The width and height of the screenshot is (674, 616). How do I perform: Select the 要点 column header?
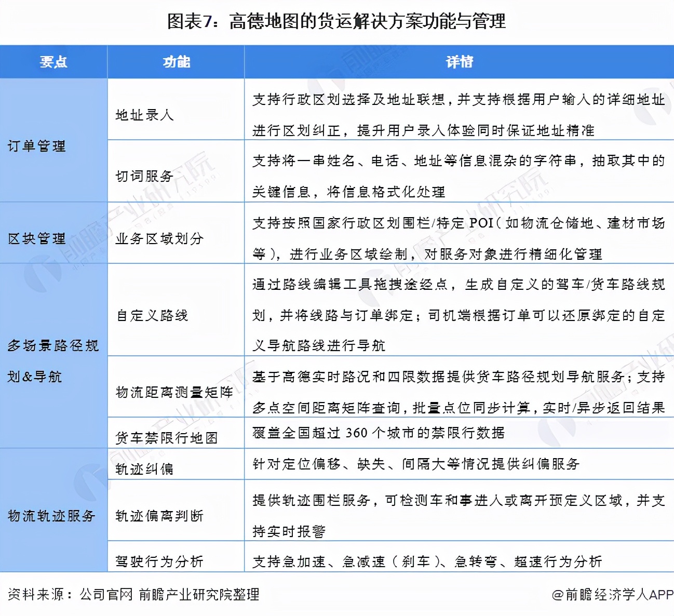(x=52, y=61)
